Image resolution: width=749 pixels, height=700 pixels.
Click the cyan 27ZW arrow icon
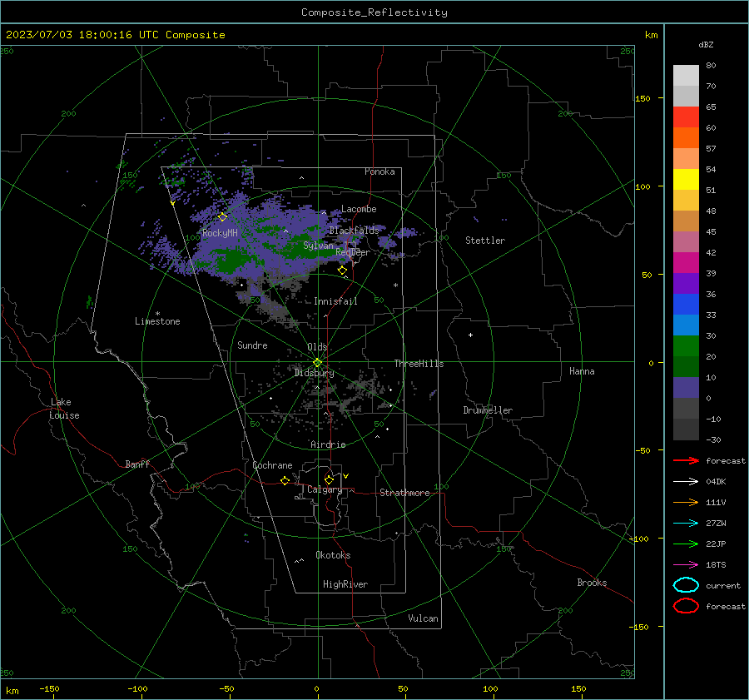686,524
